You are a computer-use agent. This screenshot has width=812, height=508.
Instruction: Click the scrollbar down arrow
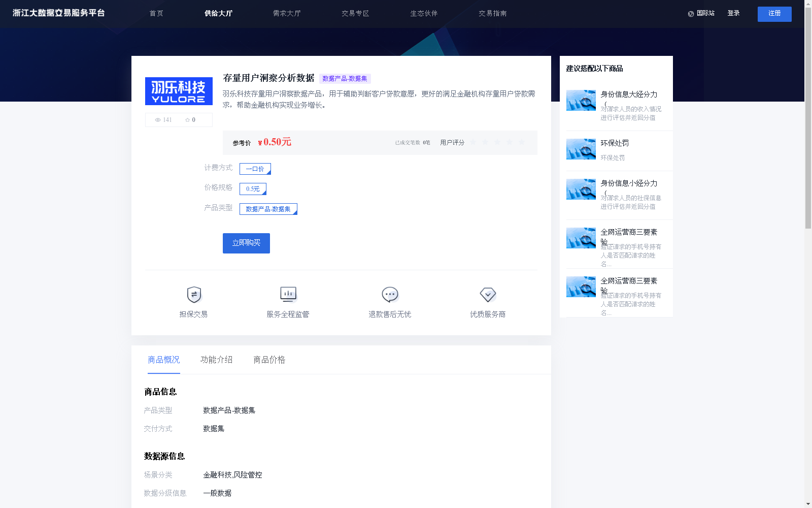click(808, 504)
